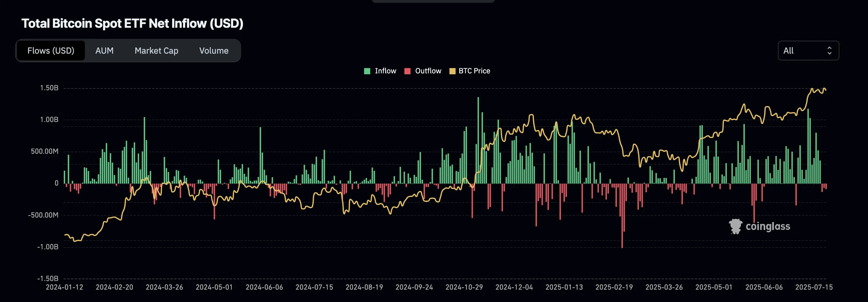Click the yellow BTC Price legend square icon
The height and width of the screenshot is (302, 868).
coord(453,71)
